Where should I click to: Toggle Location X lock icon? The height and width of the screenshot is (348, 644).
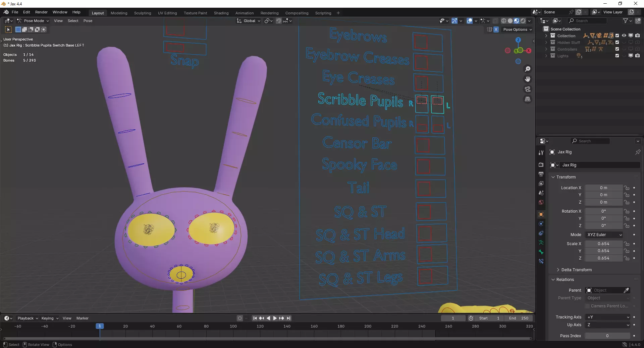[x=627, y=188]
